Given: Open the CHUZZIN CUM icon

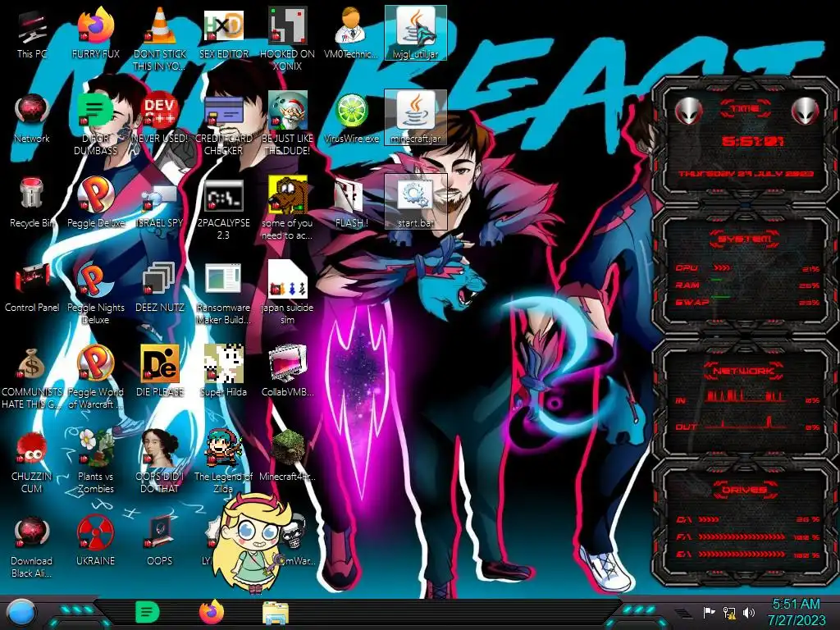Looking at the screenshot, I should coord(32,462).
